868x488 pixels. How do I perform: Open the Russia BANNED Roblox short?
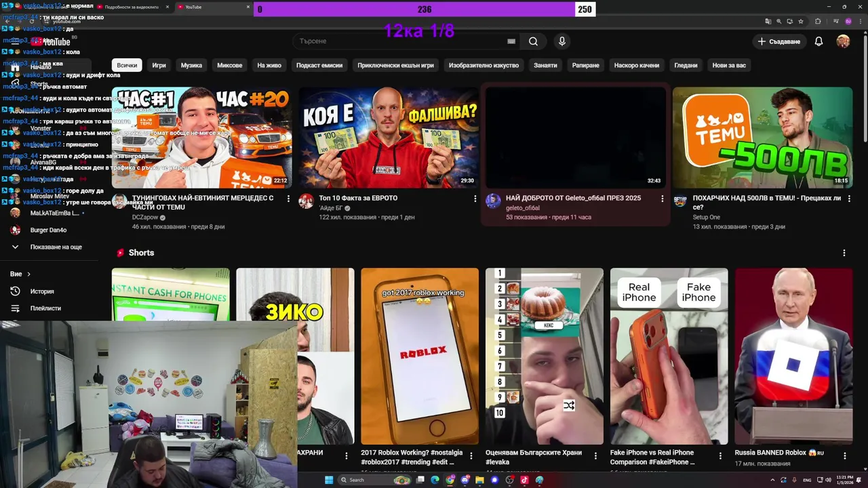pyautogui.click(x=793, y=356)
